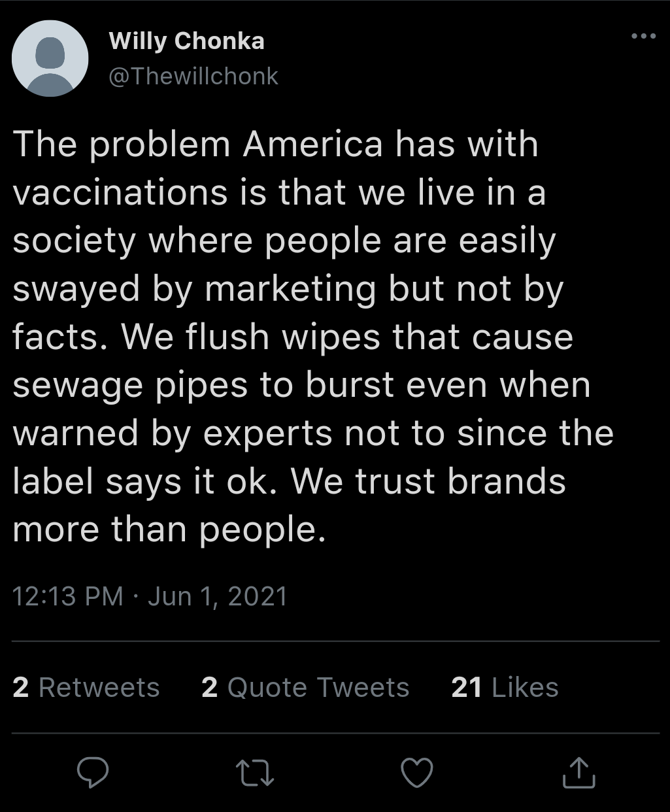View the 2 Quote Tweets

[306, 687]
